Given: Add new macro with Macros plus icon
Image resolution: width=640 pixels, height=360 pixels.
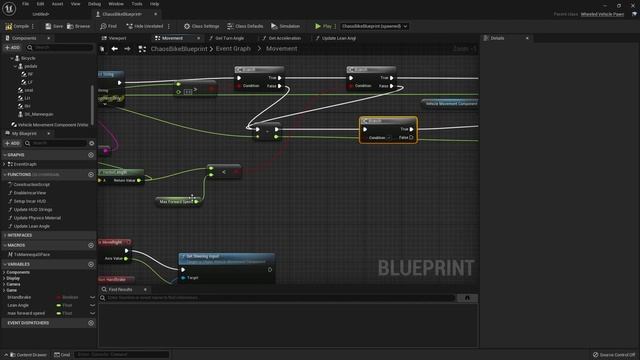Looking at the screenshot, I should point(91,245).
